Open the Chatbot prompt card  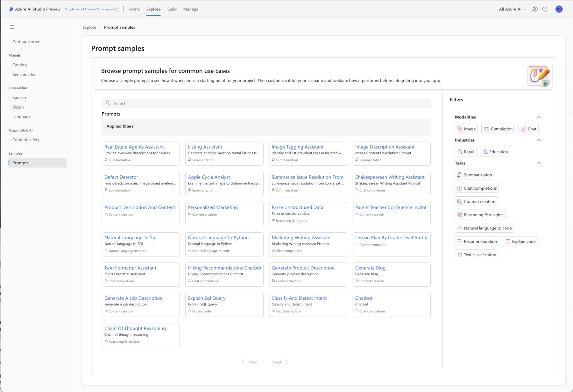pyautogui.click(x=392, y=305)
